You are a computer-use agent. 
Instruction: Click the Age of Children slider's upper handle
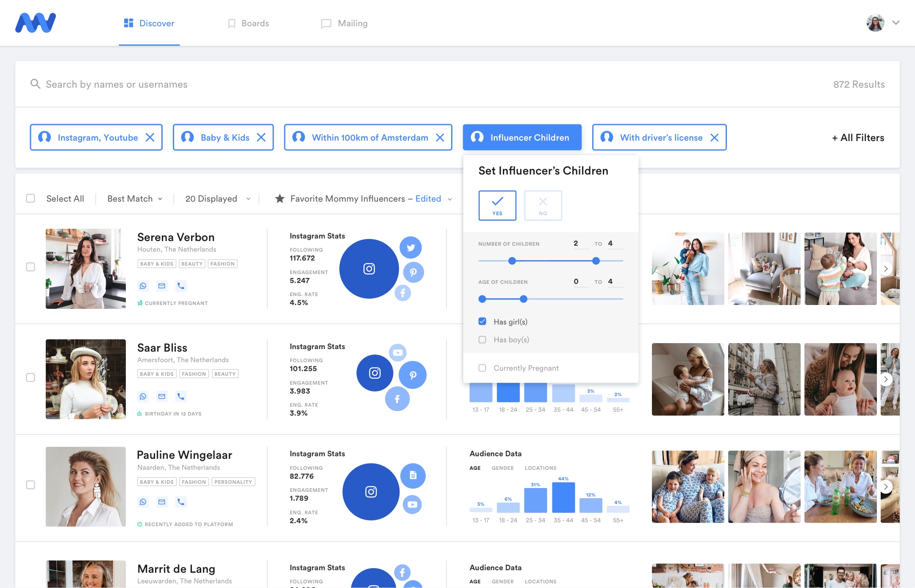pyautogui.click(x=524, y=299)
